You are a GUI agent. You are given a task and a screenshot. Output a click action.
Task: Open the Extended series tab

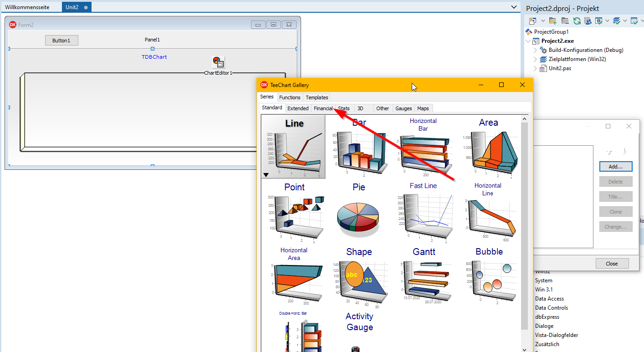[x=298, y=108]
